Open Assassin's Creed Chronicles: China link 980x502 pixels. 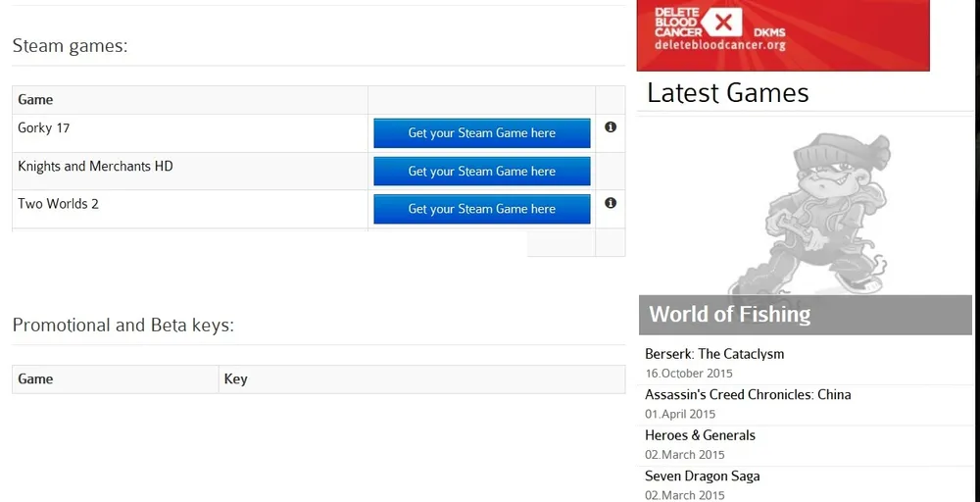[x=748, y=395]
